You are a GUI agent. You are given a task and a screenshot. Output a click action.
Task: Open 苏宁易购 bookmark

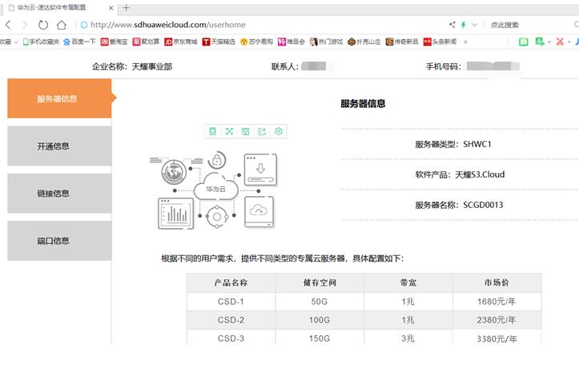(256, 42)
